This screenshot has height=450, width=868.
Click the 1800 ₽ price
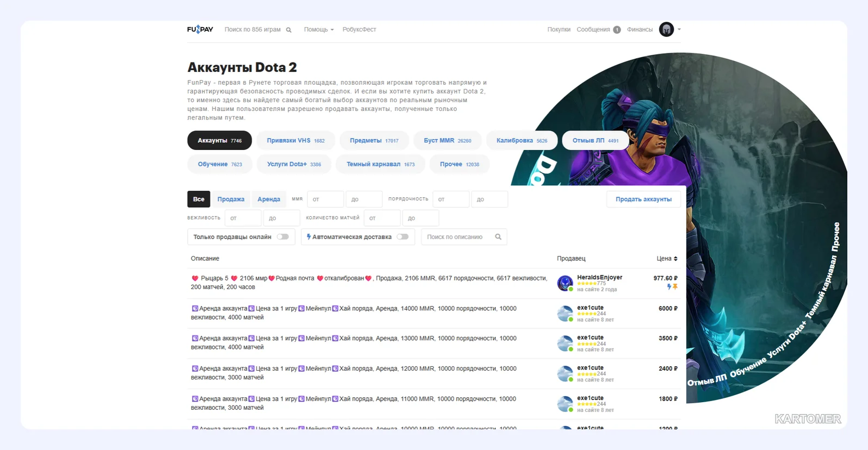[668, 398]
